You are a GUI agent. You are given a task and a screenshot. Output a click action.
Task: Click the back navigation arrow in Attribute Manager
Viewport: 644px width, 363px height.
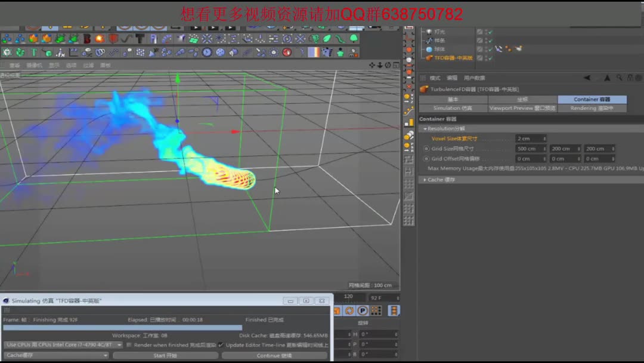coord(586,77)
